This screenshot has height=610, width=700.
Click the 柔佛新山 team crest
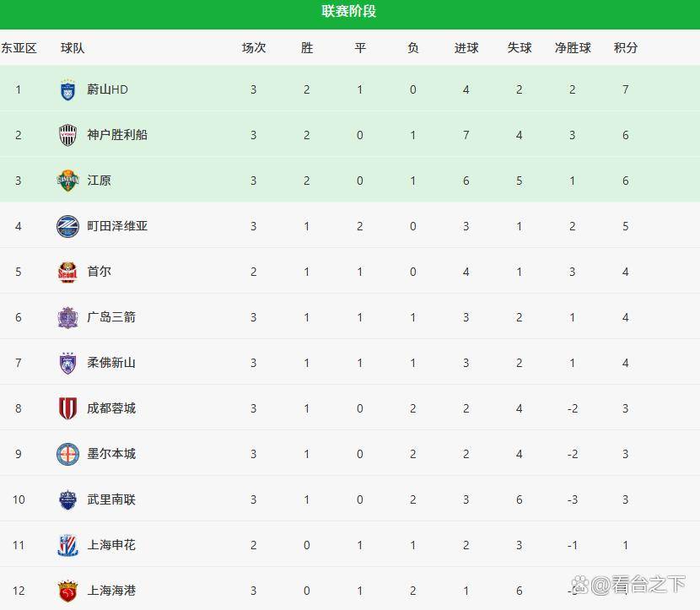click(x=67, y=363)
